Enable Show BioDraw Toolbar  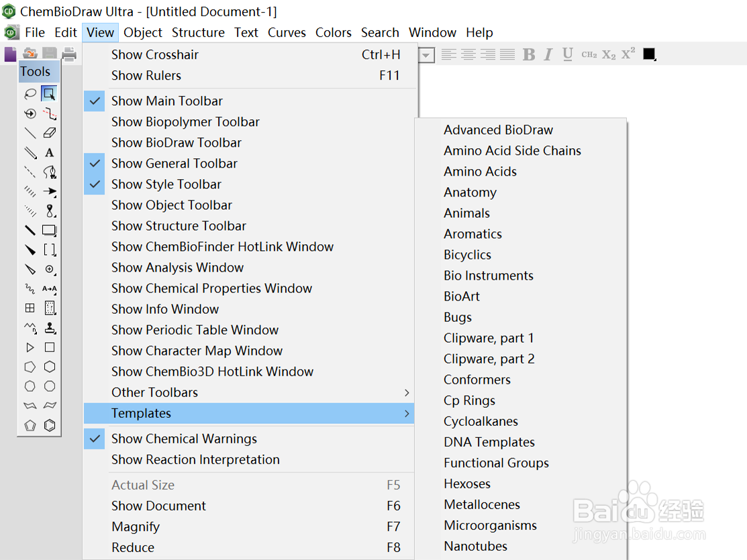coord(250,143)
